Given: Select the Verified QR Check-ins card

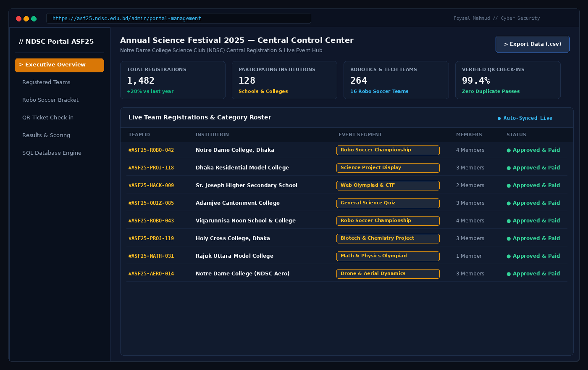Looking at the screenshot, I should click(x=508, y=80).
